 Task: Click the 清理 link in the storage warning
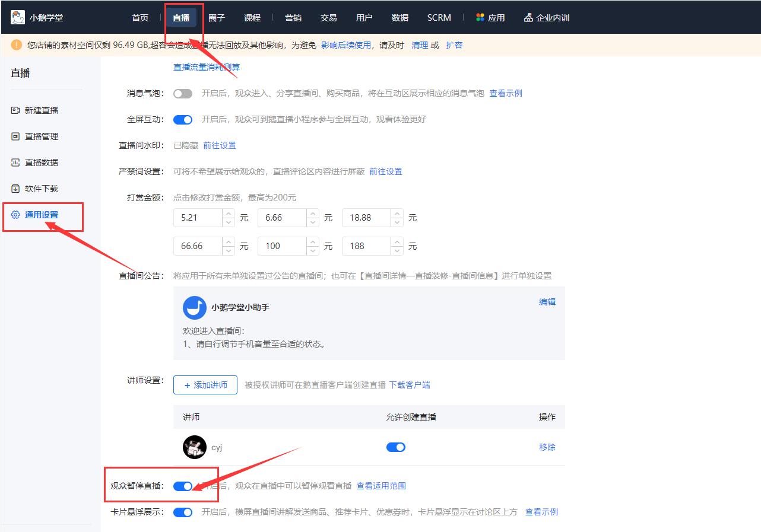coord(420,45)
